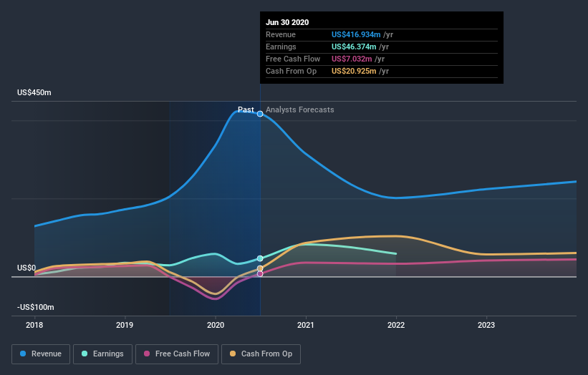This screenshot has width=588, height=375.
Task: Click the pink Free Cash Flow legend dot
Action: (147, 354)
